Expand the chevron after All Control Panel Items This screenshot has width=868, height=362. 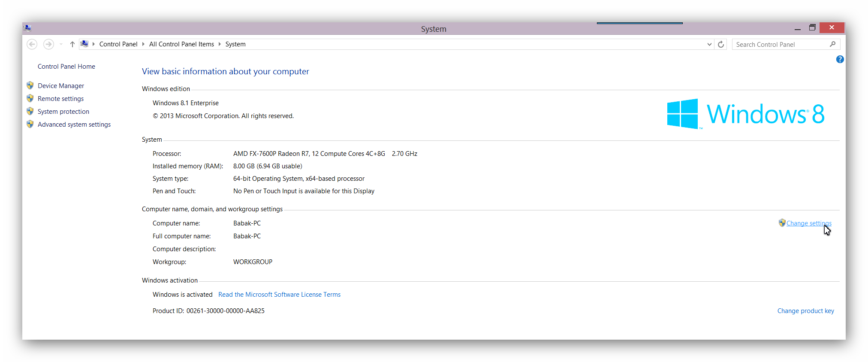tap(220, 44)
